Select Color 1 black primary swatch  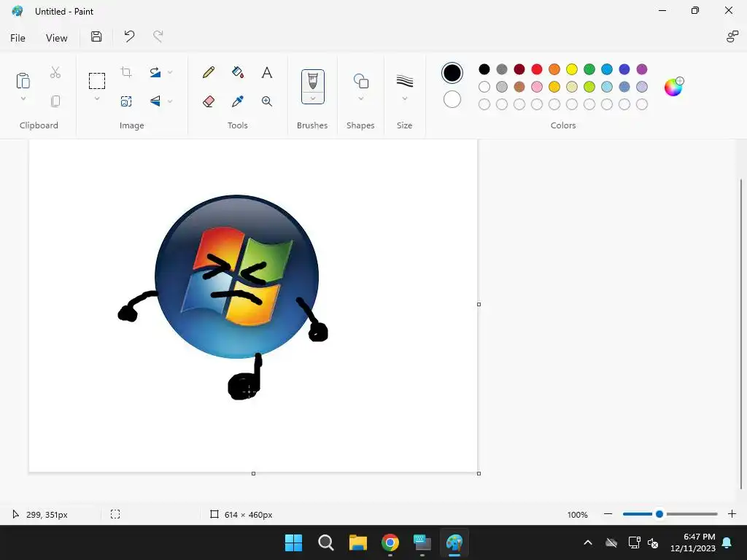point(452,73)
